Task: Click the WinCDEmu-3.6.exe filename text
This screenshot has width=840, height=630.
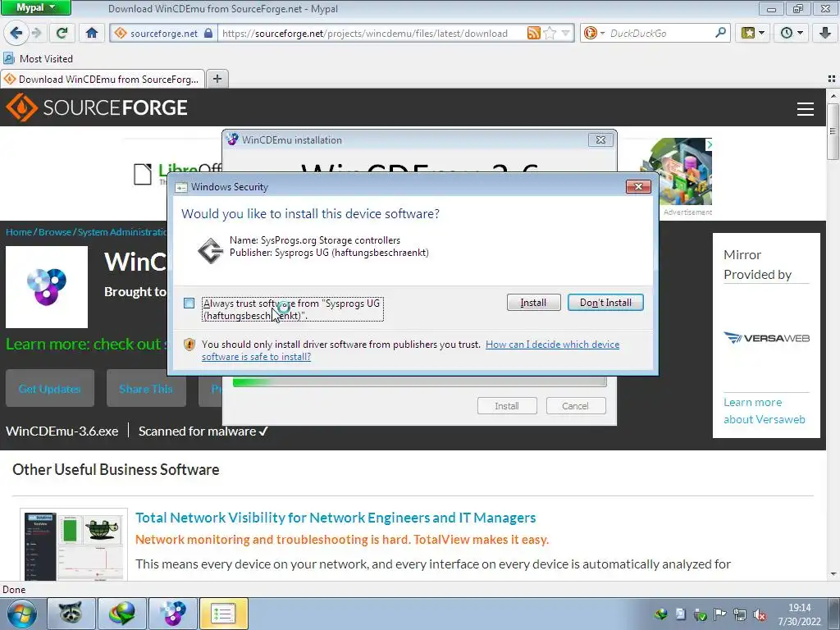Action: (x=62, y=431)
